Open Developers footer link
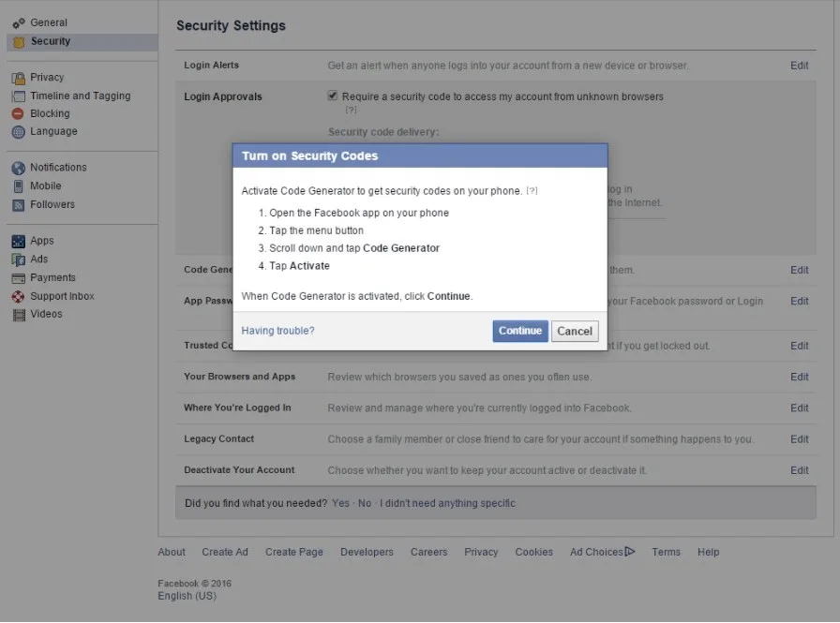The width and height of the screenshot is (840, 623). [367, 552]
